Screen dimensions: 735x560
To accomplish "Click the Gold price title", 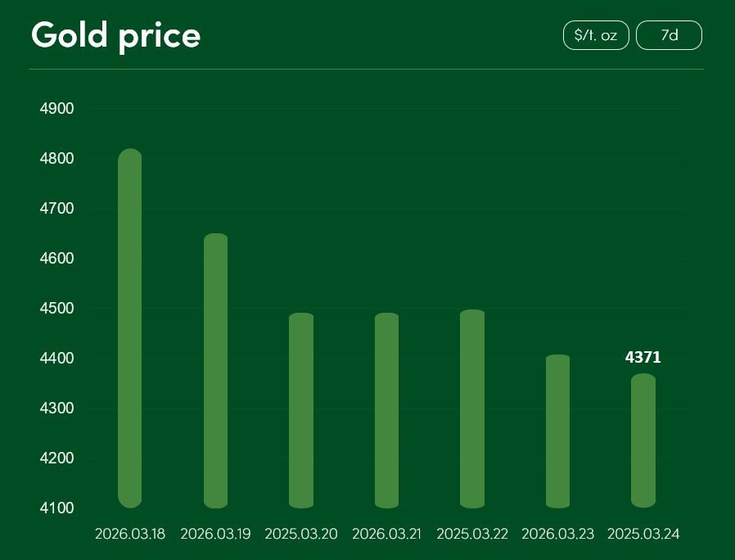I will coord(115,35).
